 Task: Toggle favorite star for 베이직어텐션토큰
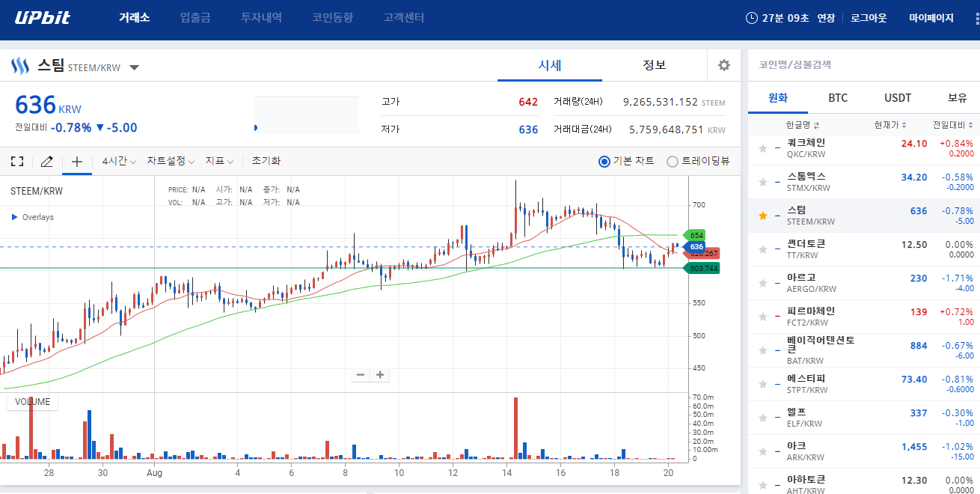763,350
